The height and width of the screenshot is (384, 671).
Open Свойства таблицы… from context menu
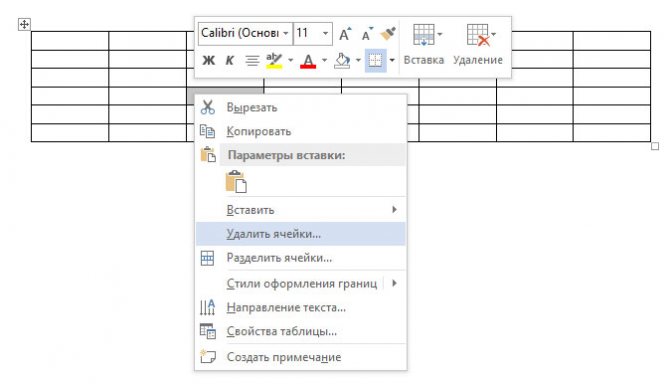(x=300, y=331)
